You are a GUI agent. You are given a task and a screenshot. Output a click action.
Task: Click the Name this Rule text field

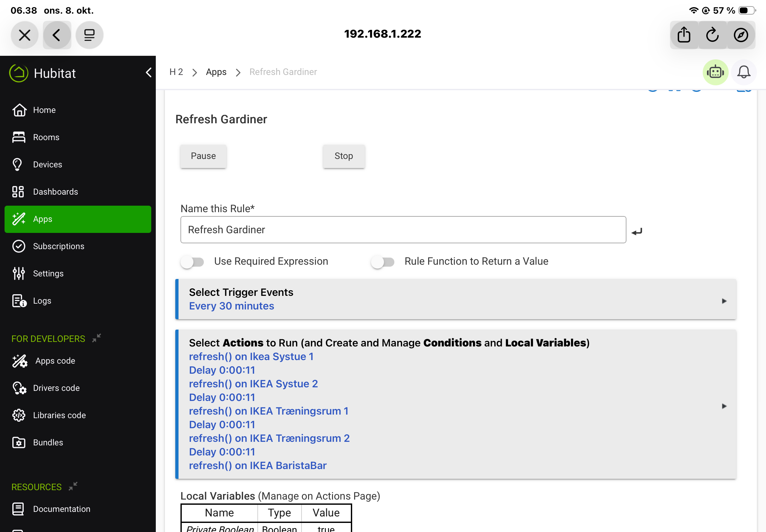[x=403, y=230]
